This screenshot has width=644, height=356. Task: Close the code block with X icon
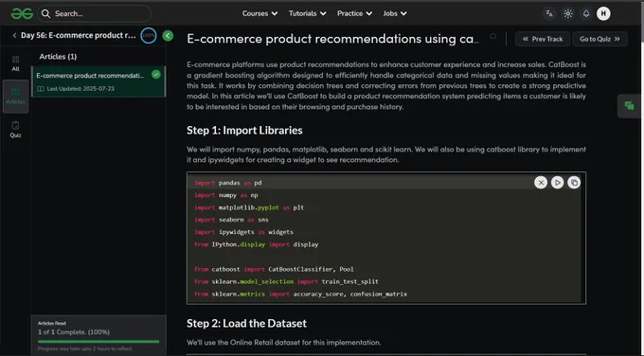[541, 183]
